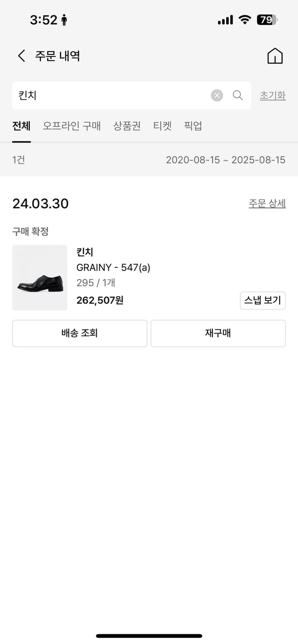Switch to the 오프라인 구매 tab
Viewport: 298px width, 644px height.
(x=72, y=126)
